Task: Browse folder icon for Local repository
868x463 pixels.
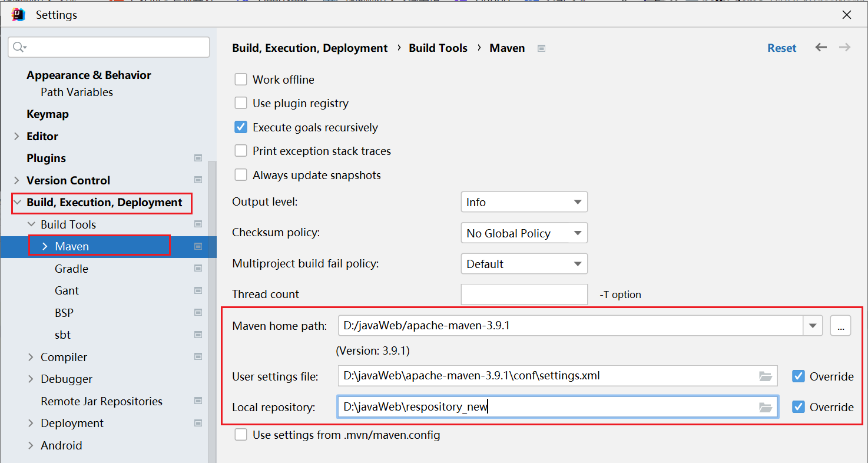Action: point(765,407)
